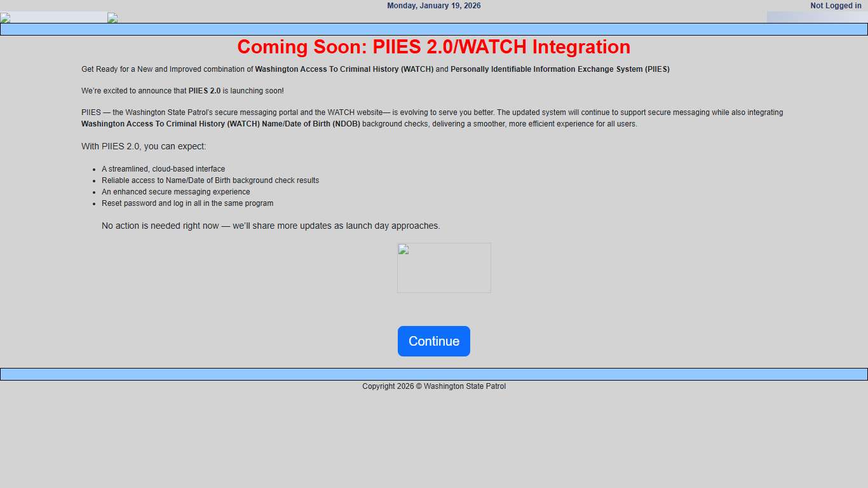Screen dimensions: 868x488
Task: Click the red Coming Soon heading
Action: coord(433,47)
